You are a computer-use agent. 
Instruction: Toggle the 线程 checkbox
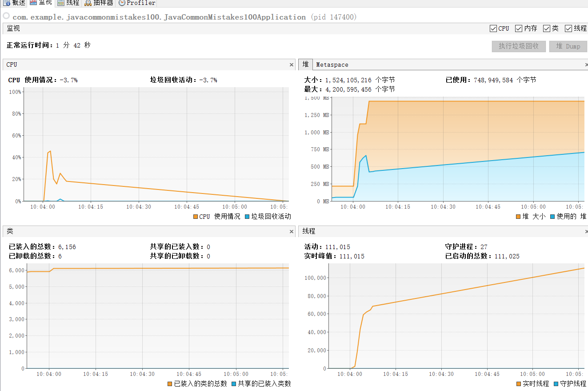point(568,28)
